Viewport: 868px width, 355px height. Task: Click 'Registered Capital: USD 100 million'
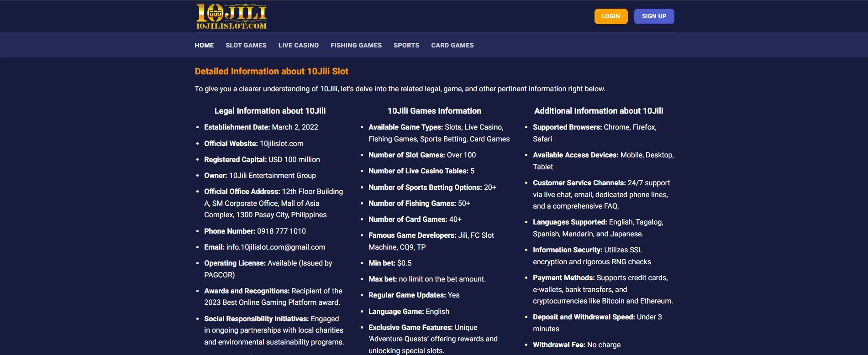point(262,159)
